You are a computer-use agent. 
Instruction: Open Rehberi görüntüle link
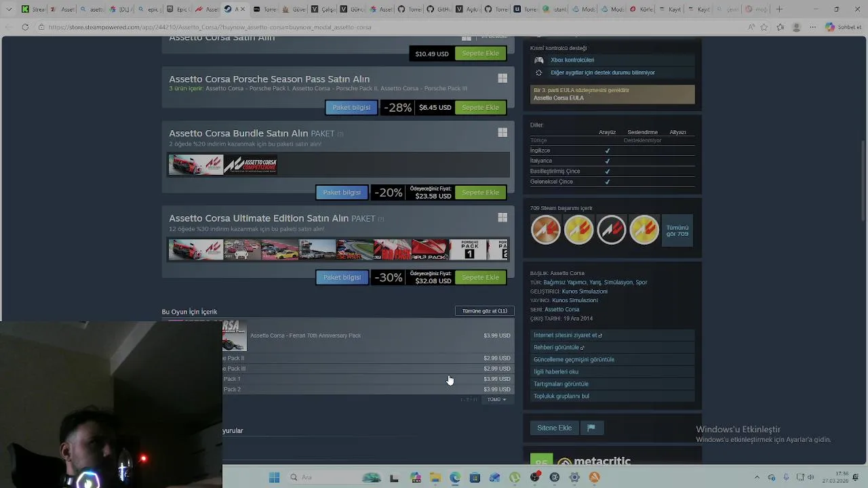(x=612, y=347)
